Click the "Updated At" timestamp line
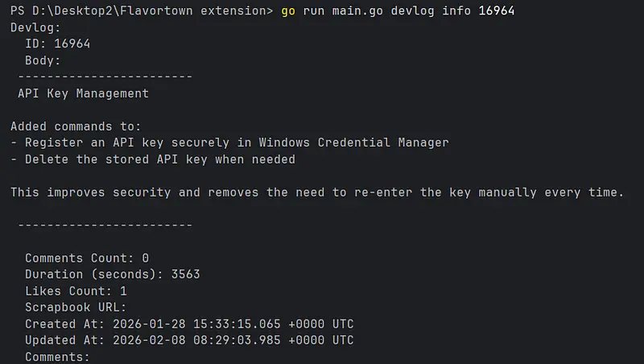Image resolution: width=644 pixels, height=364 pixels. (x=189, y=341)
